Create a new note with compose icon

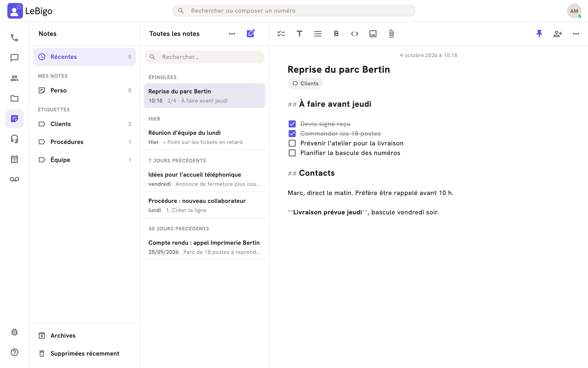251,34
